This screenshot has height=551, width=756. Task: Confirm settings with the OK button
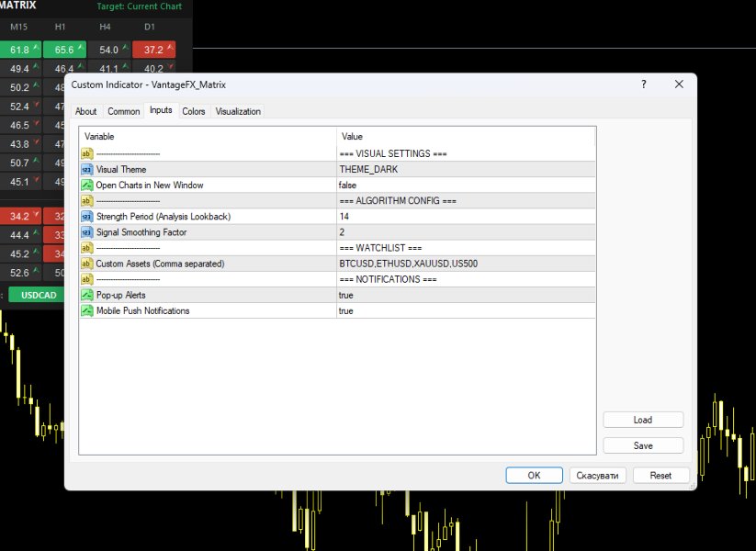[534, 475]
